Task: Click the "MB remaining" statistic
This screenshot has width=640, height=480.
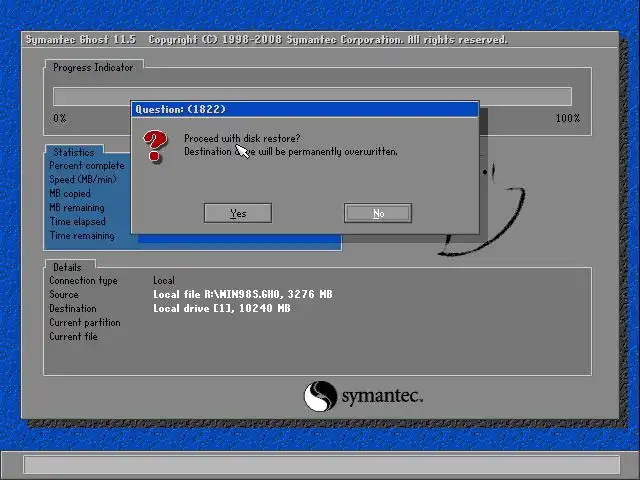Action: pos(77,208)
